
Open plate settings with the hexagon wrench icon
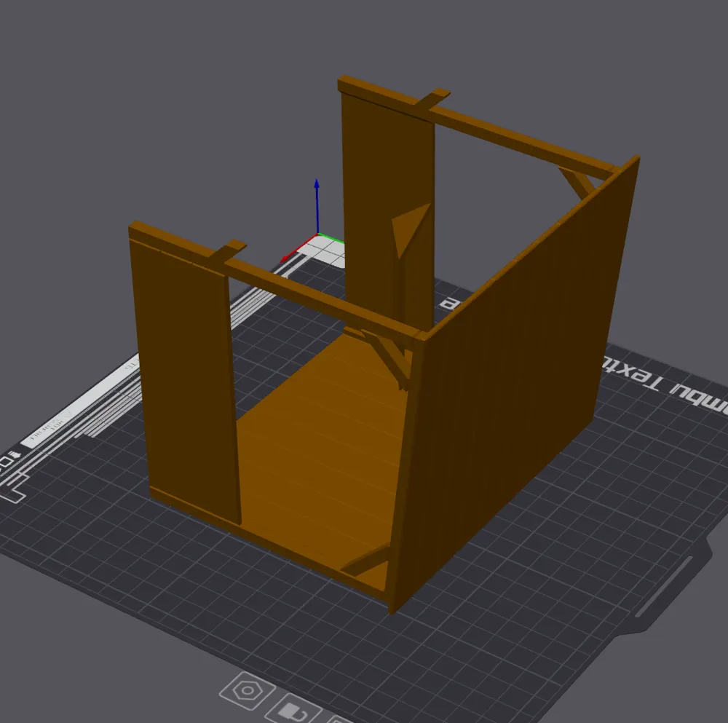(246, 690)
